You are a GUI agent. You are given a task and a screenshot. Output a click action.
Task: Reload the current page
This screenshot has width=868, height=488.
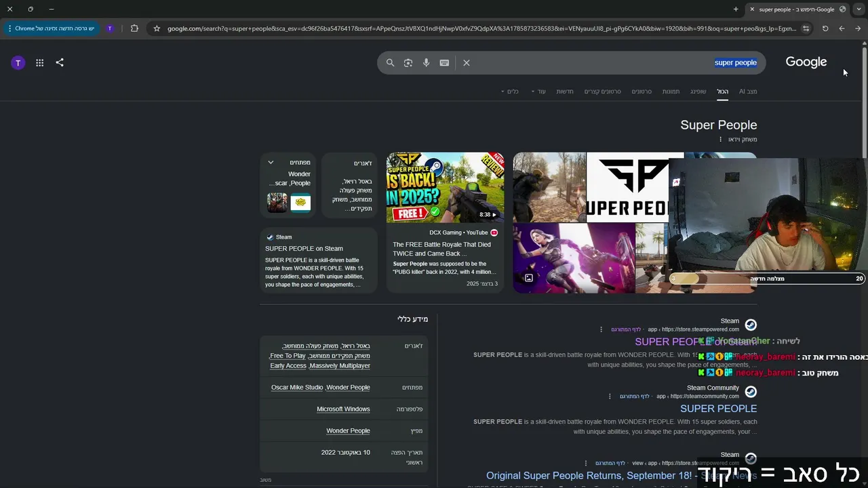[x=825, y=28]
